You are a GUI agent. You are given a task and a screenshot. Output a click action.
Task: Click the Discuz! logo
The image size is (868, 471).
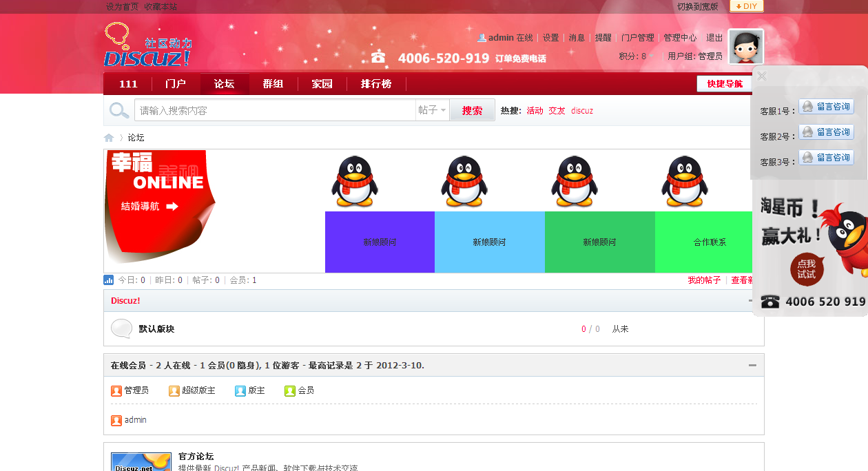point(147,45)
